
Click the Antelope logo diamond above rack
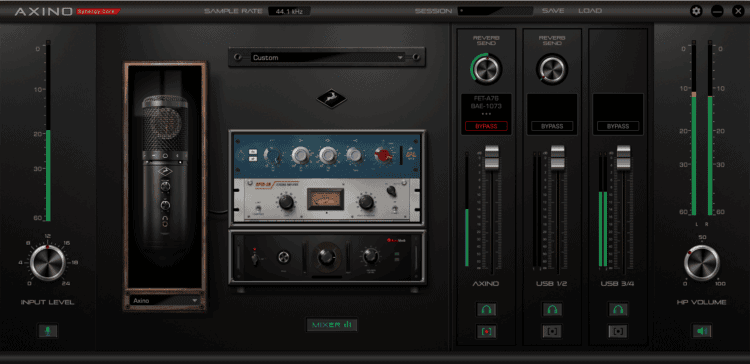331,99
